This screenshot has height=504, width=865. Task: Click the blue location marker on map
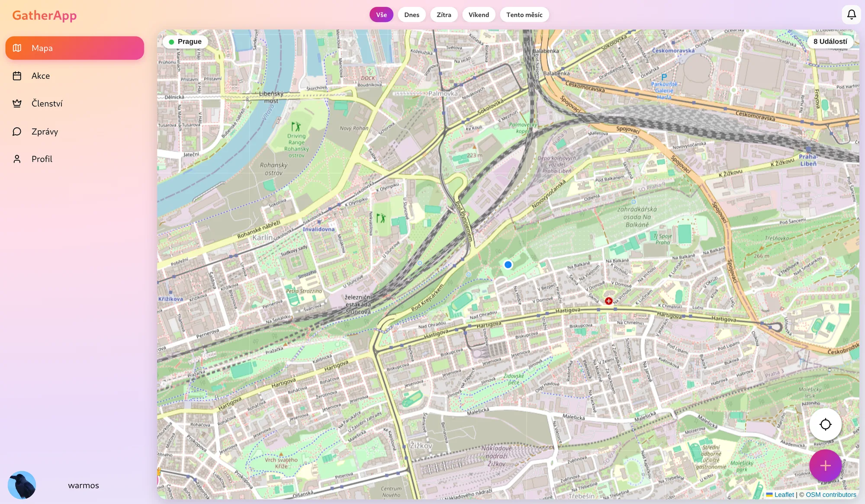coord(508,264)
